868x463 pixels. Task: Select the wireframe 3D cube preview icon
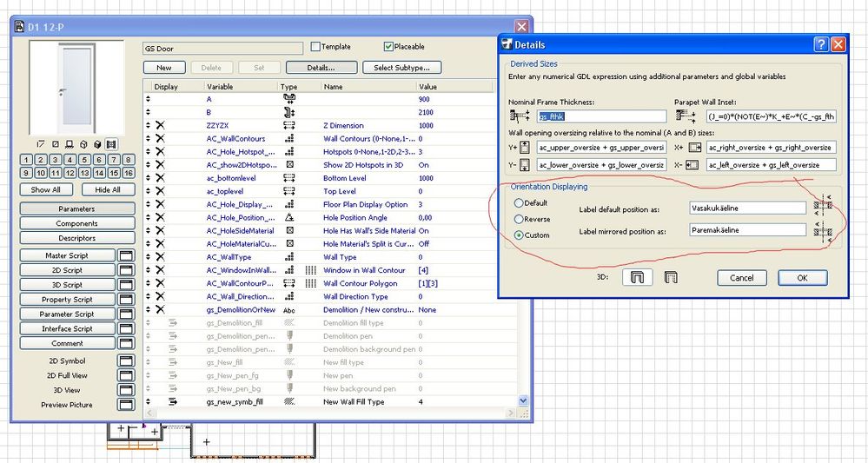pyautogui.click(x=83, y=144)
